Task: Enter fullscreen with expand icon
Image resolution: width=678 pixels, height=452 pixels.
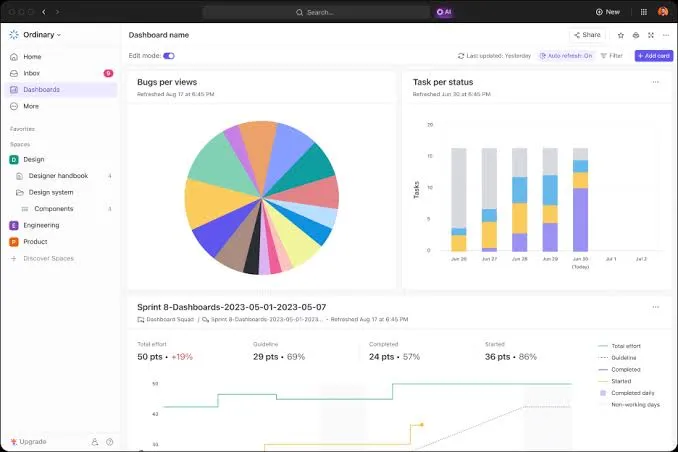Action: (x=651, y=35)
